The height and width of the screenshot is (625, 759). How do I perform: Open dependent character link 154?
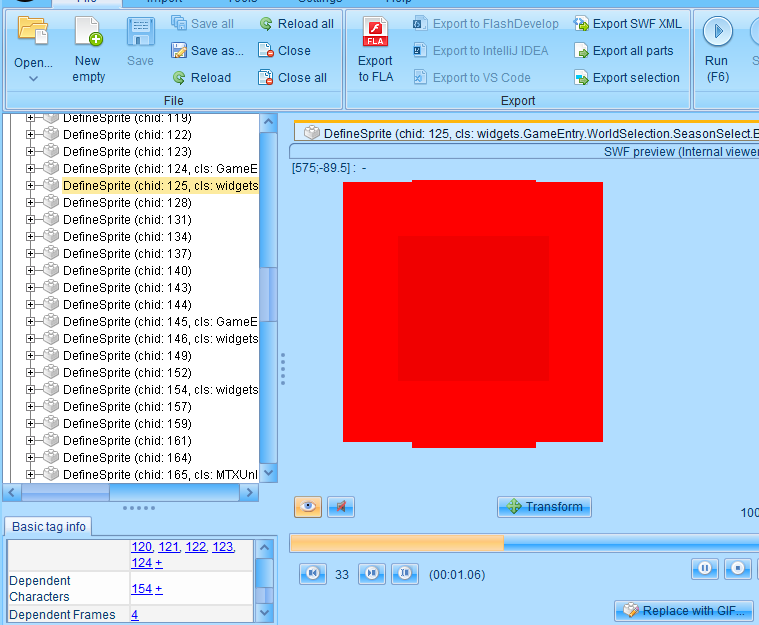[x=141, y=589]
